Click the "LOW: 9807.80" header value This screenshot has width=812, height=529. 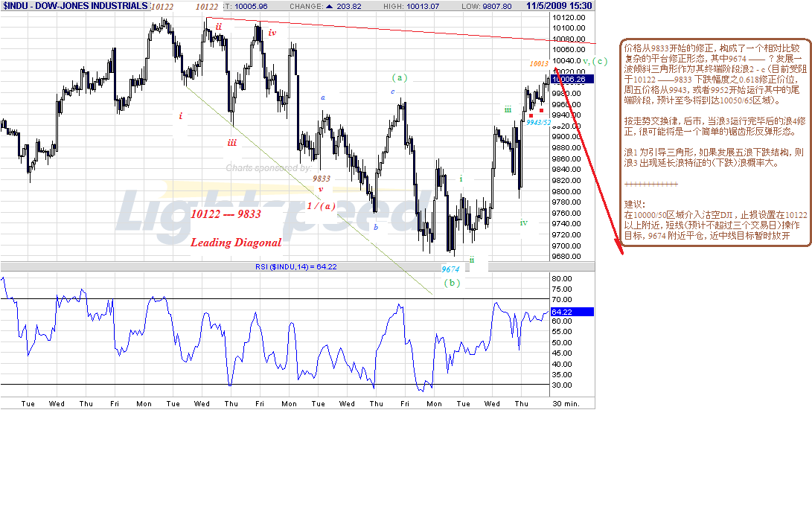click(x=486, y=6)
